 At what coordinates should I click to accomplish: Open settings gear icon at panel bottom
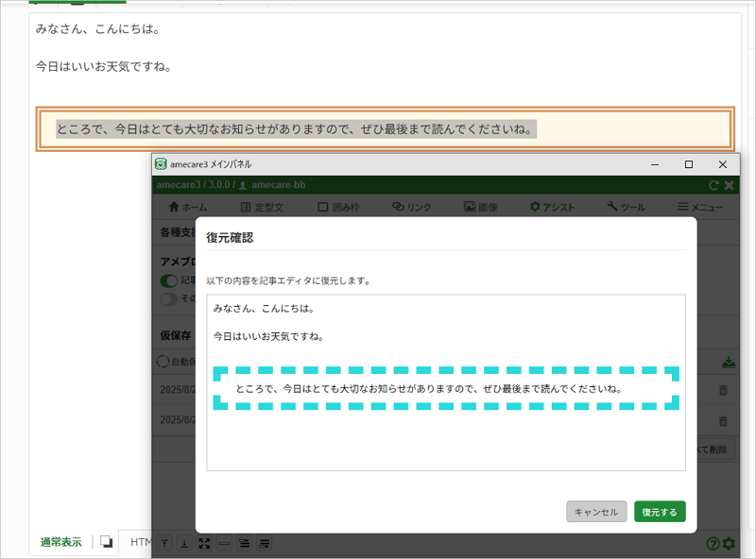coord(728,543)
